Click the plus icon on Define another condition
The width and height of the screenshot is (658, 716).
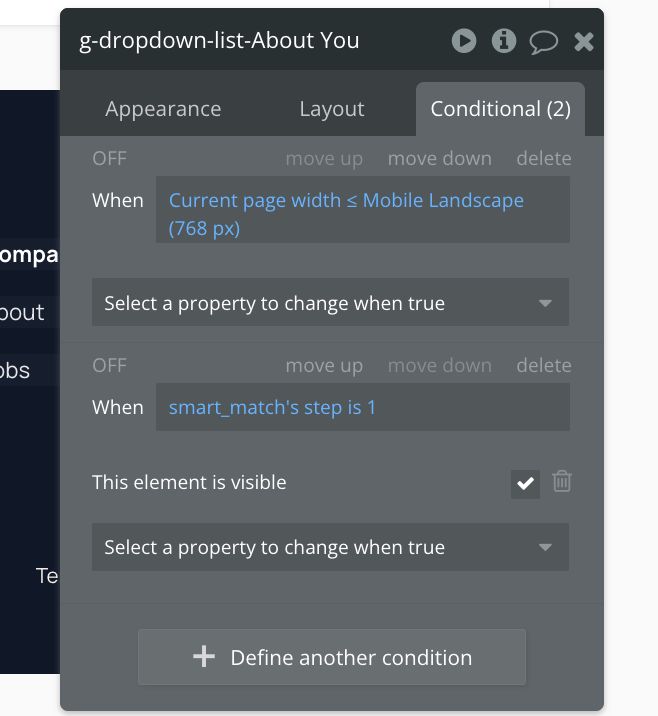coord(204,657)
